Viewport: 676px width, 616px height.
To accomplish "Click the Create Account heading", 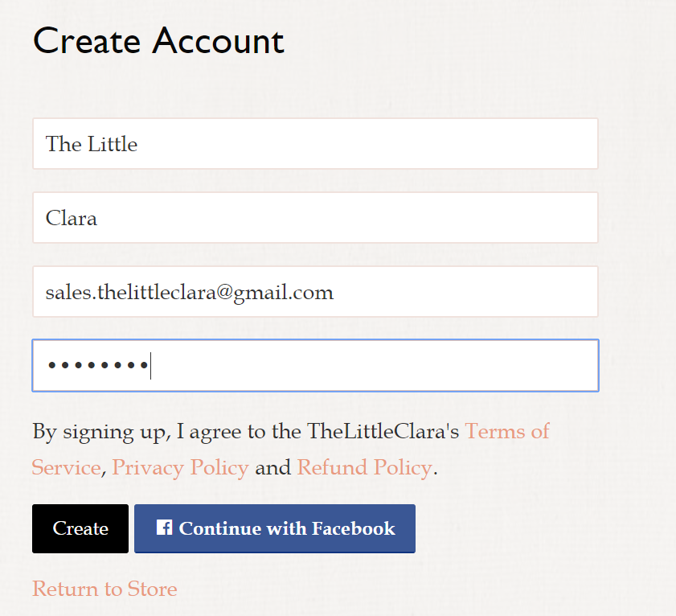I will (x=158, y=41).
